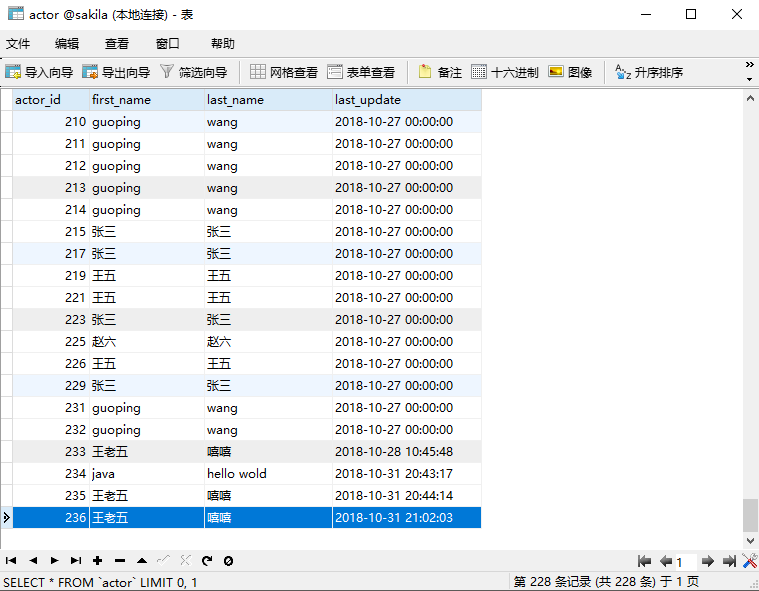The height and width of the screenshot is (591, 759).
Task: Open the limit settings tools icon
Action: [x=750, y=561]
